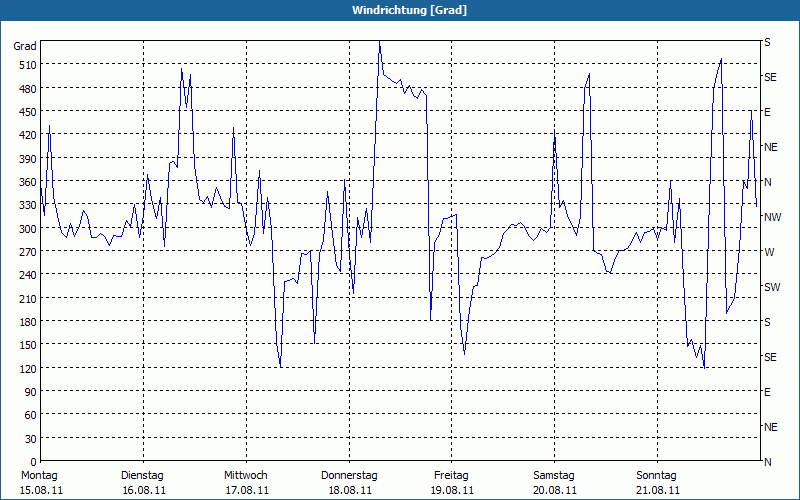This screenshot has width=800, height=500.
Task: Select the 120 degree axis value
Action: pyautogui.click(x=28, y=368)
